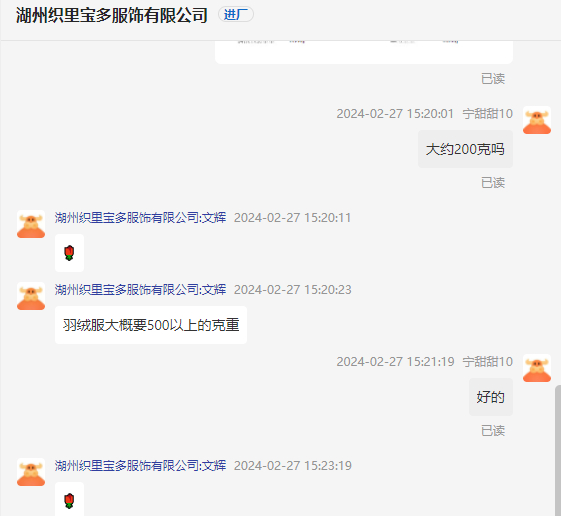Click the 已读 status under 好的
The height and width of the screenshot is (516, 561).
point(493,430)
